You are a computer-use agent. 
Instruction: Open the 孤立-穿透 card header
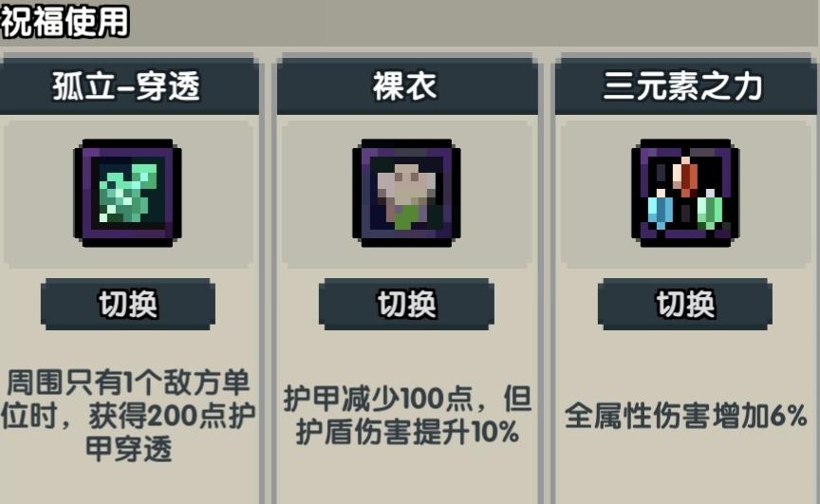(129, 86)
